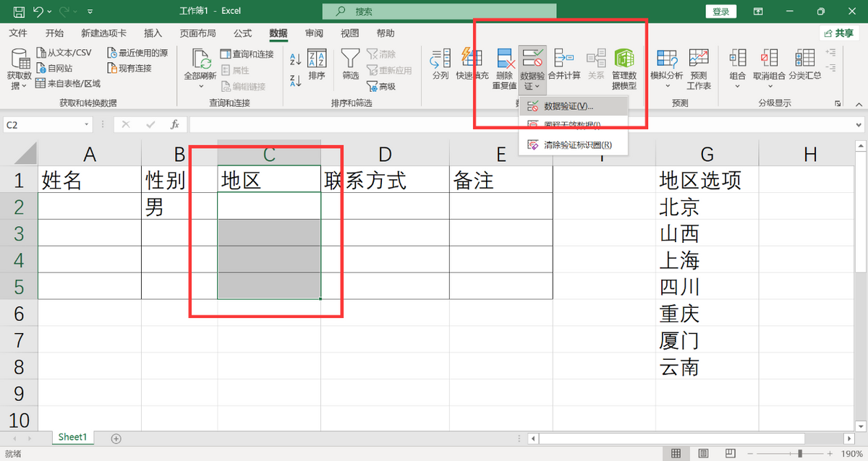This screenshot has width=868, height=461.
Task: Select the cell containing 北京
Action: click(707, 207)
